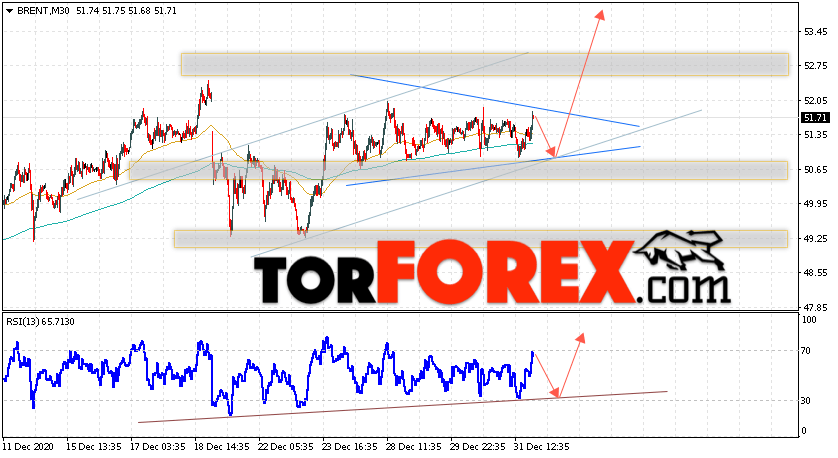
Task: Select the 17 Dec 03:35 time label
Action: [x=156, y=447]
